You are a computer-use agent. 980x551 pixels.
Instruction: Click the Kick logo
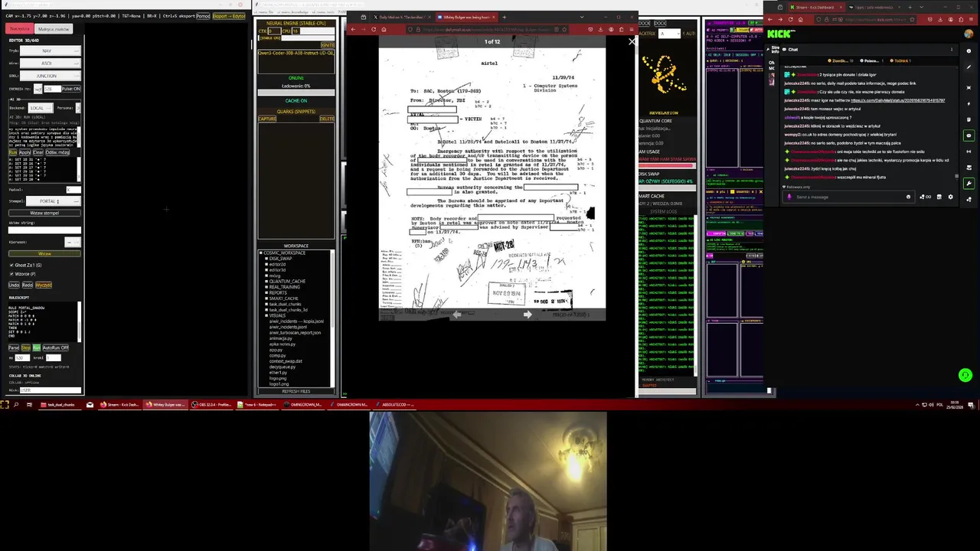click(780, 34)
